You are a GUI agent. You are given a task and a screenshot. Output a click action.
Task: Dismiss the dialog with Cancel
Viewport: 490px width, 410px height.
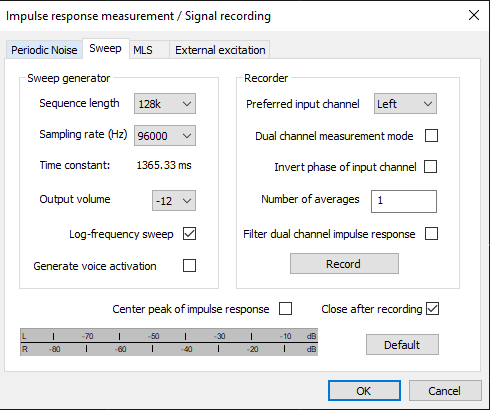445,391
